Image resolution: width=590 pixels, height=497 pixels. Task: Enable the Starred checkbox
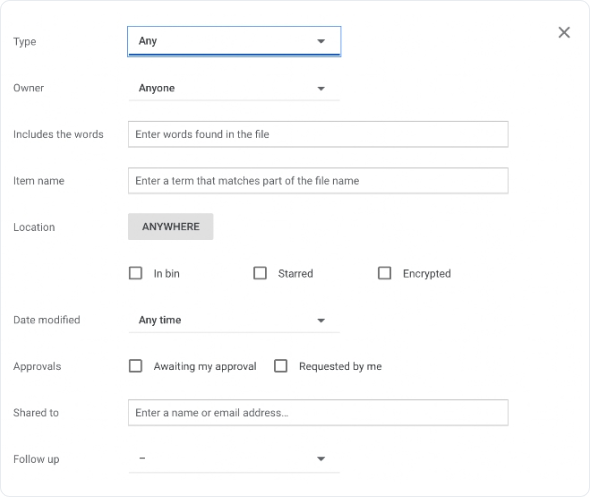pyautogui.click(x=260, y=273)
